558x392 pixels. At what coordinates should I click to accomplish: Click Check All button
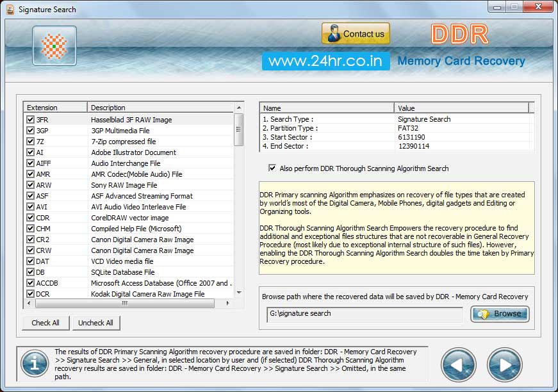[x=45, y=323]
